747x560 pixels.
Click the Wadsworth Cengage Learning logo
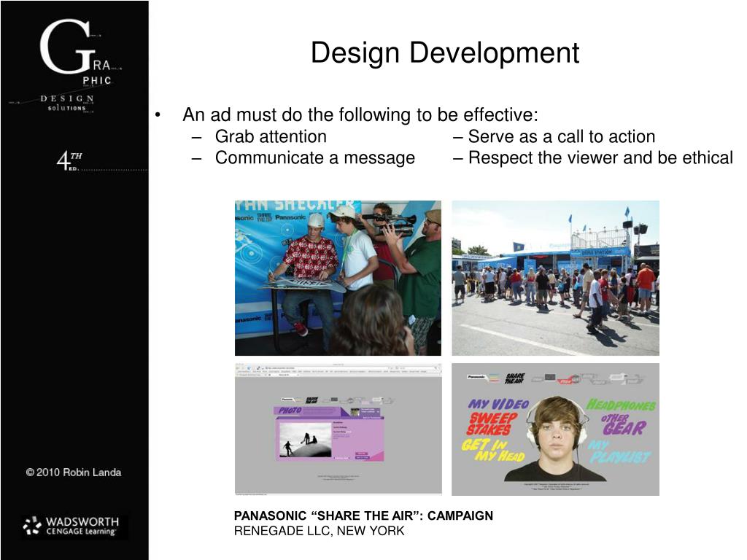pyautogui.click(x=71, y=526)
